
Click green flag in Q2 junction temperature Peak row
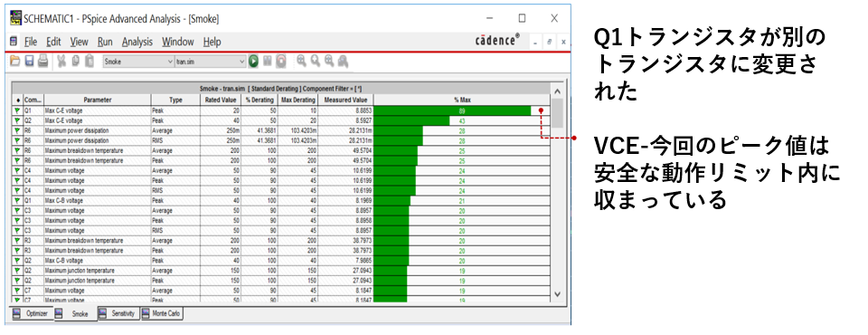(x=17, y=280)
